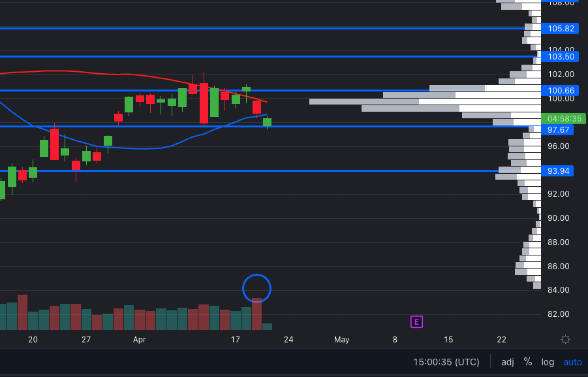588x377 pixels.
Task: Click the 27 date label on time axis
Action: [86, 340]
